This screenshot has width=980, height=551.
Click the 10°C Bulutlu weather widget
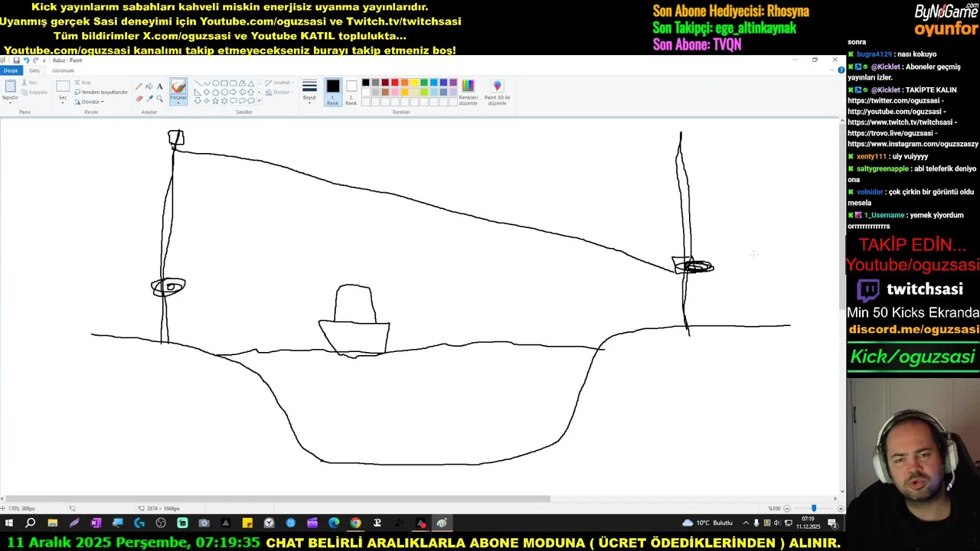pos(707,523)
